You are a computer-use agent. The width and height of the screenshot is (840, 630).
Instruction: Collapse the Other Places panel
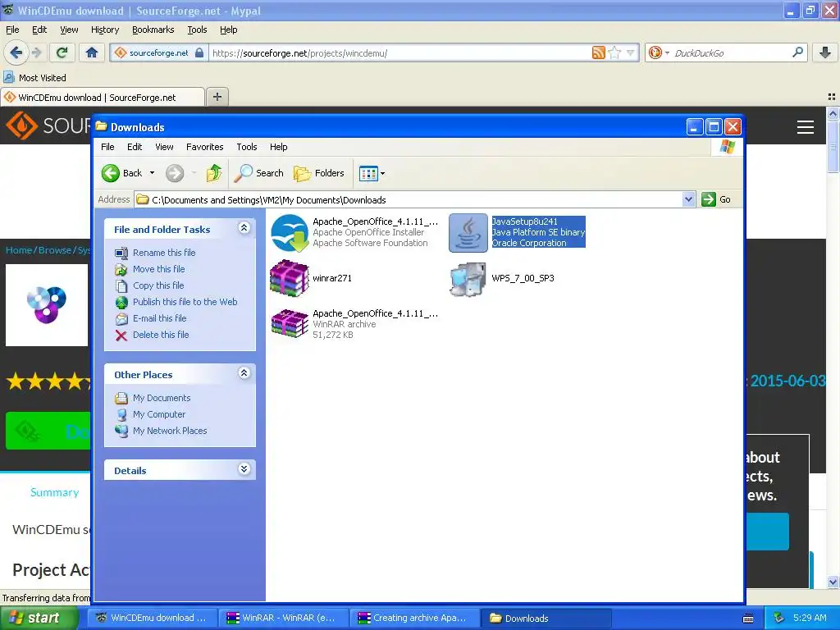[x=244, y=373]
